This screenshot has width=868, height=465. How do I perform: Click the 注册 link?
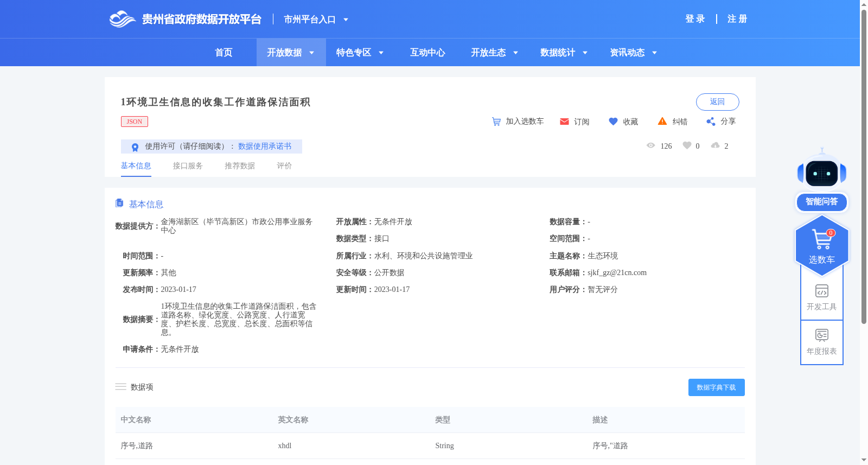[x=737, y=19]
